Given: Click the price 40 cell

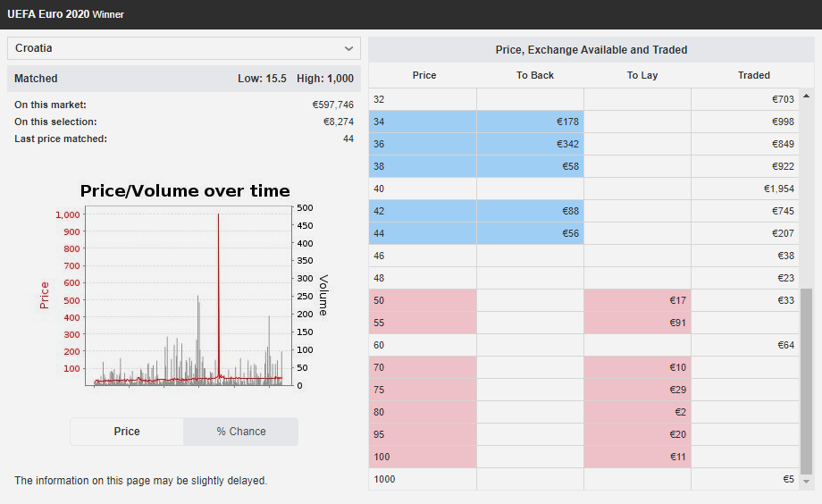Looking at the screenshot, I should [423, 189].
